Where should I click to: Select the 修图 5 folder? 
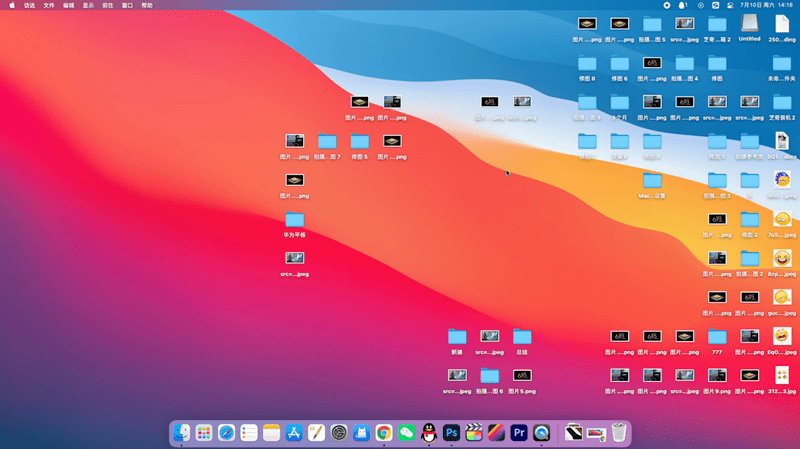[x=359, y=146]
